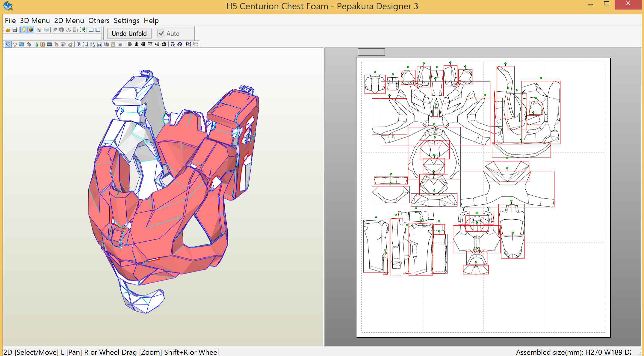Click the Group parts icon
The width and height of the screenshot is (644, 356).
click(x=188, y=44)
